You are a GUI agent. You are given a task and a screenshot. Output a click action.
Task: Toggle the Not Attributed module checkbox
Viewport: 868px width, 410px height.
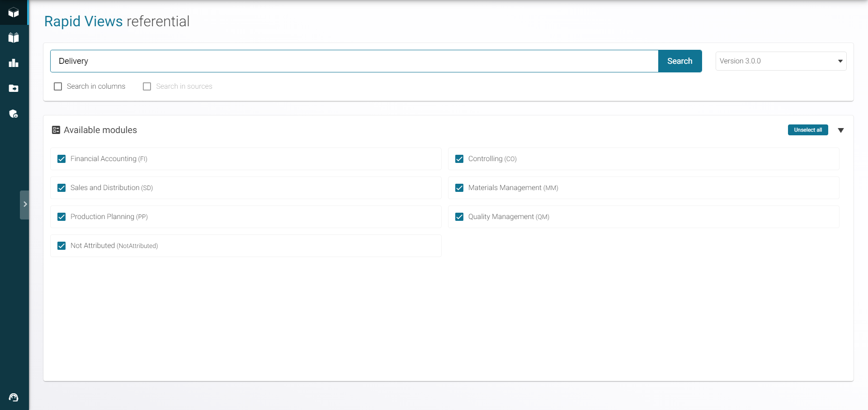61,246
